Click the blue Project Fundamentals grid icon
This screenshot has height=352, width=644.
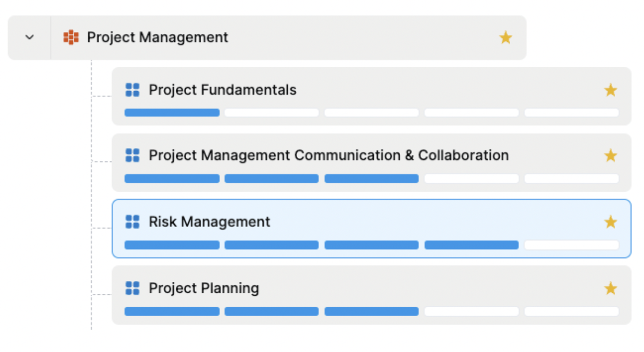[x=132, y=90]
